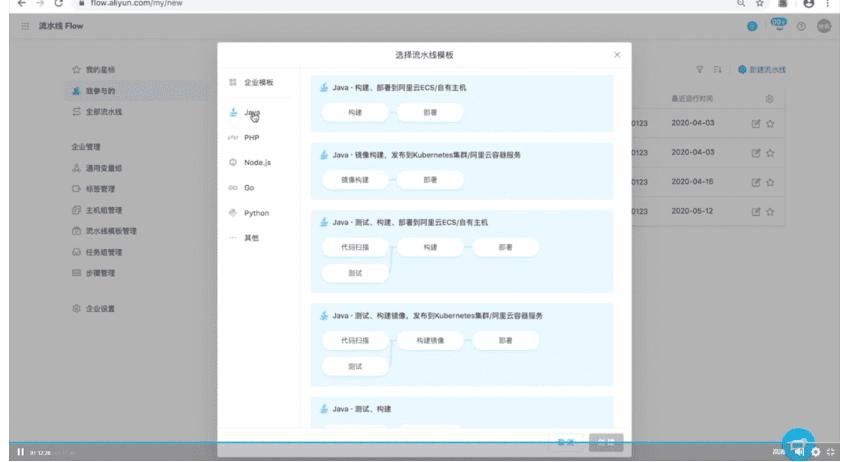Open 通用变量组 under 企业管理

pos(97,168)
